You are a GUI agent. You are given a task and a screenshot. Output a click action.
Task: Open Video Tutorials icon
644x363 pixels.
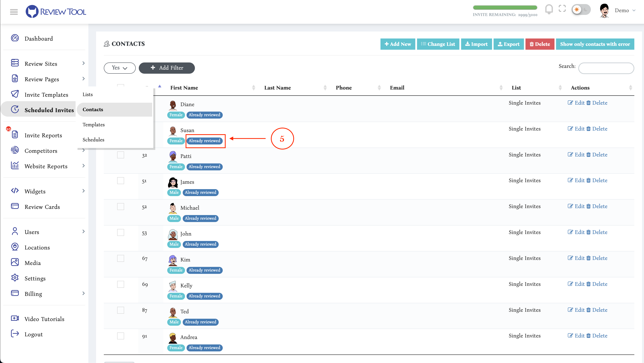[15, 318]
